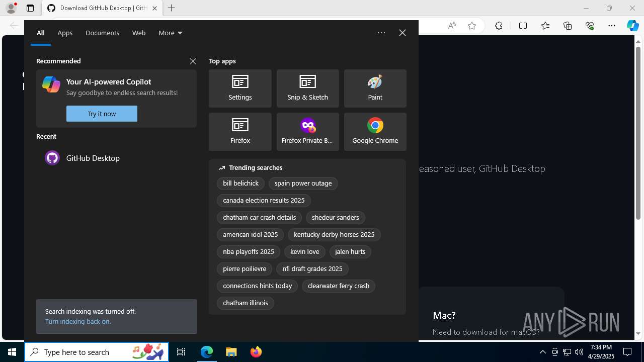Select the All search tab

coord(41,33)
